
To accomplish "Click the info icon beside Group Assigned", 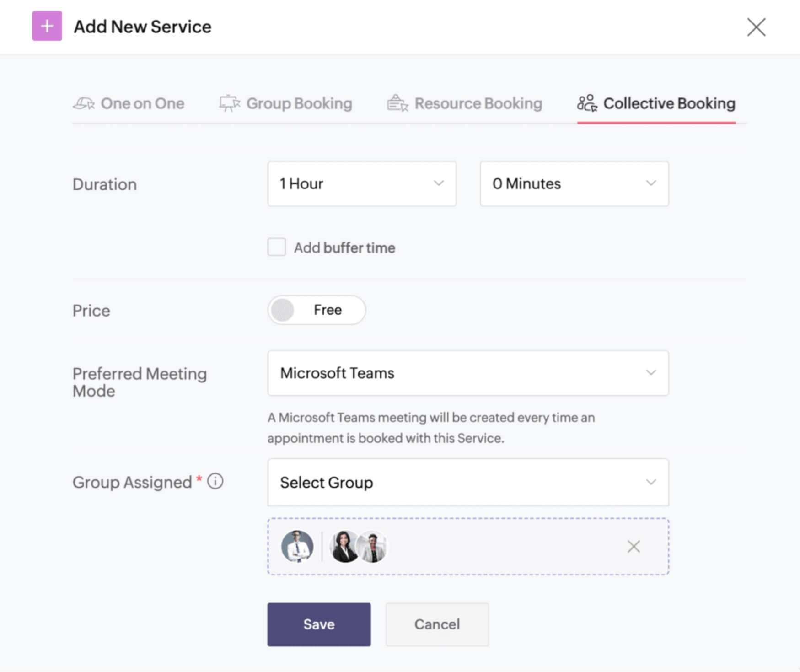I will pyautogui.click(x=215, y=481).
